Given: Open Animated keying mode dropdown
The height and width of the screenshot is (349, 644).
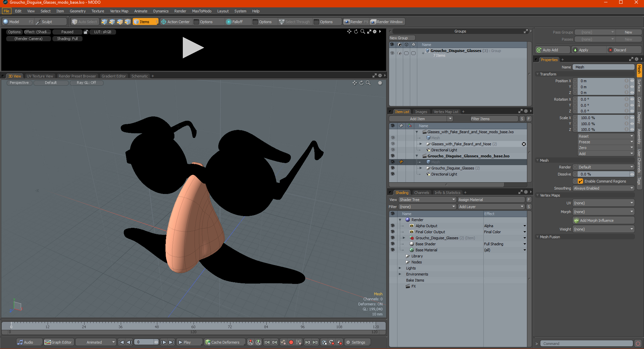Looking at the screenshot, I should pos(96,342).
